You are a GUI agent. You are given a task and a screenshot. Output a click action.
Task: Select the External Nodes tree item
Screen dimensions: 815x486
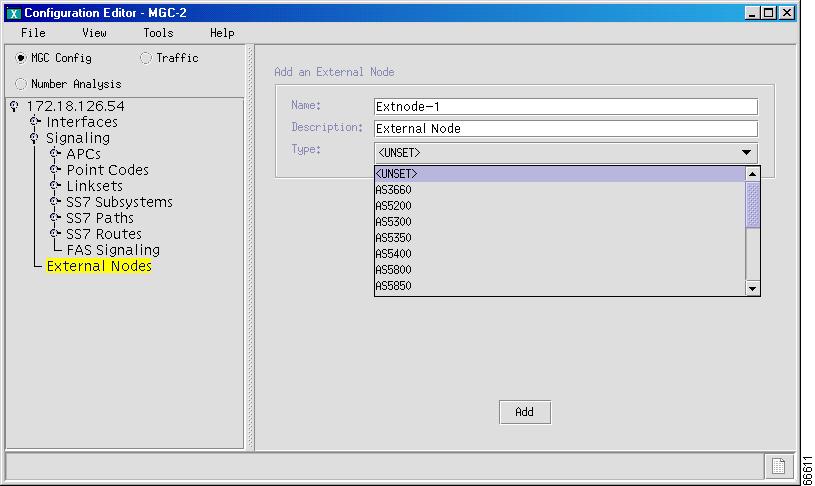[x=99, y=266]
